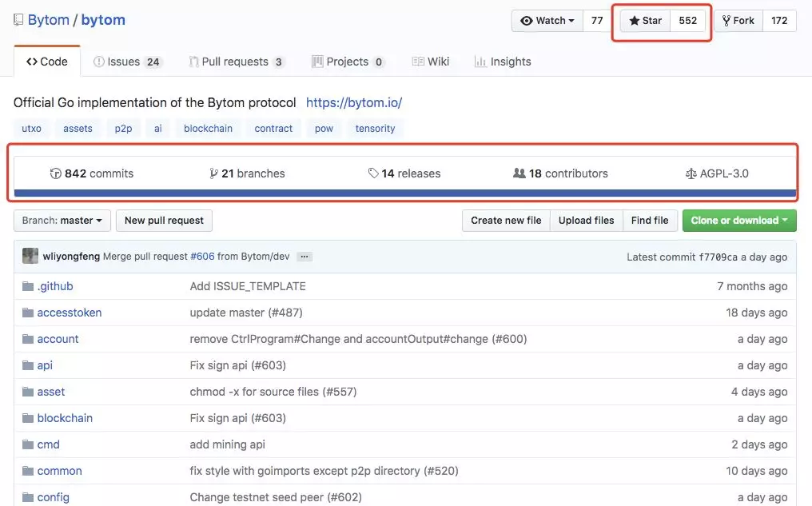Screen dimensions: 812x506
Task: Click the releases tag icon
Action: coord(373,173)
